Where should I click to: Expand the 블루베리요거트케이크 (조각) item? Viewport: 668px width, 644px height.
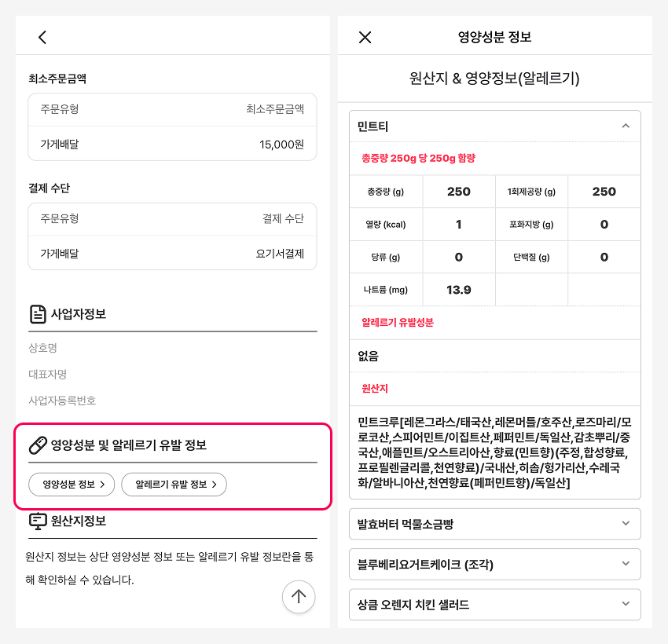pos(494,565)
